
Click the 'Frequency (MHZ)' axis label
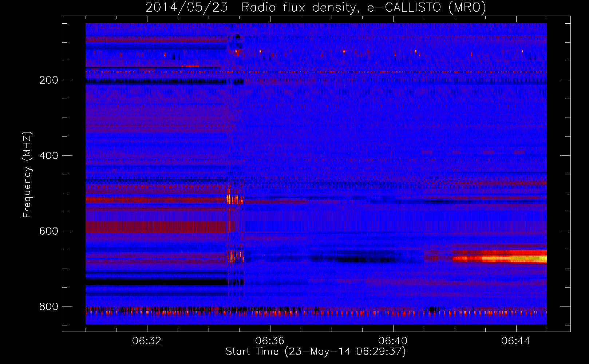[27, 175]
